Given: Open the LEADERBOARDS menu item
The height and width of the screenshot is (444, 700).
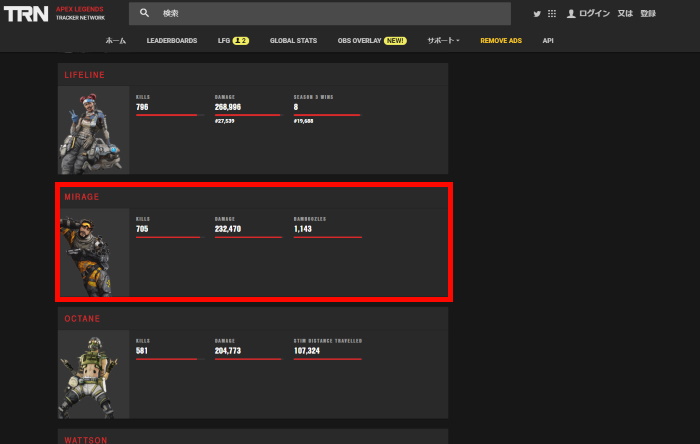Looking at the screenshot, I should tap(172, 41).
